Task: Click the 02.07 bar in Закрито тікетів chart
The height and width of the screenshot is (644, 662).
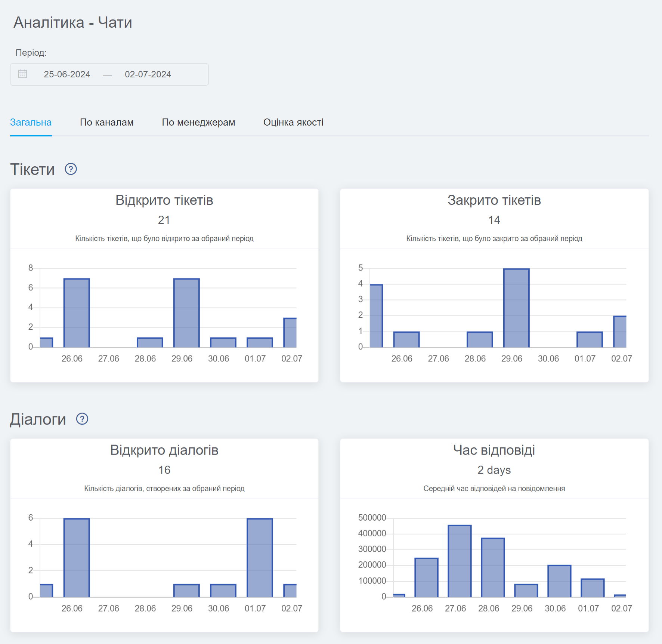Action: 620,332
